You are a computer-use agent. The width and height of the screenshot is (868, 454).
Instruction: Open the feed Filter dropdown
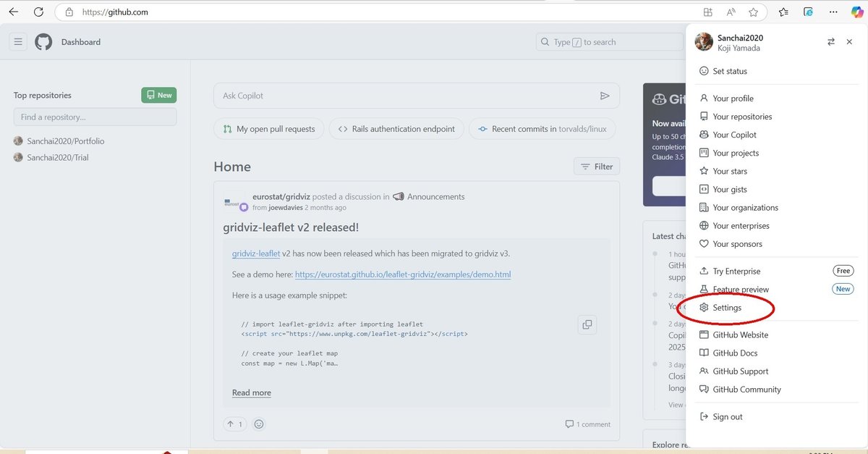coord(597,167)
